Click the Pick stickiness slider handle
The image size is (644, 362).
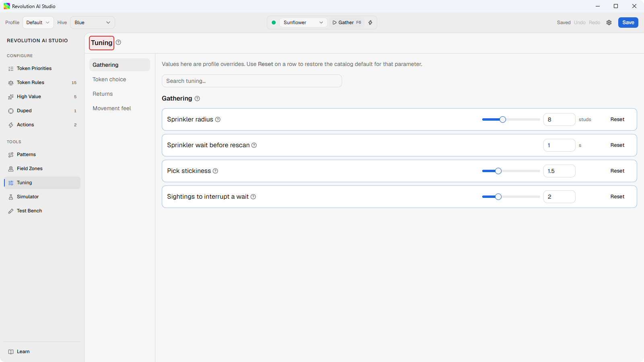(x=498, y=171)
